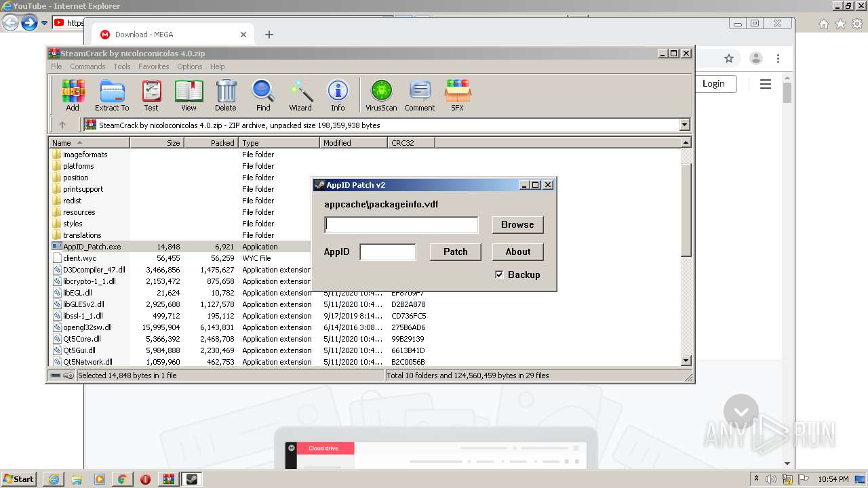
Task: Open the Options menu
Action: tap(190, 66)
